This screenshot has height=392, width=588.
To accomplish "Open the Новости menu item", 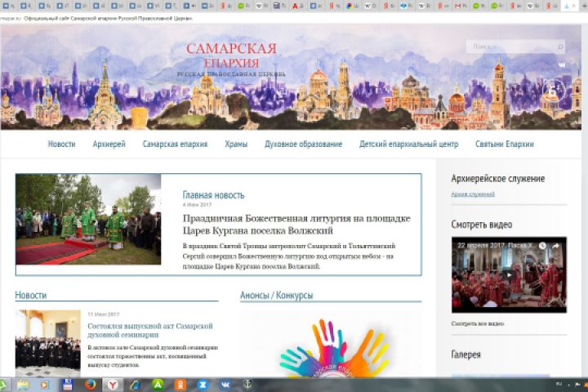I will pos(61,144).
